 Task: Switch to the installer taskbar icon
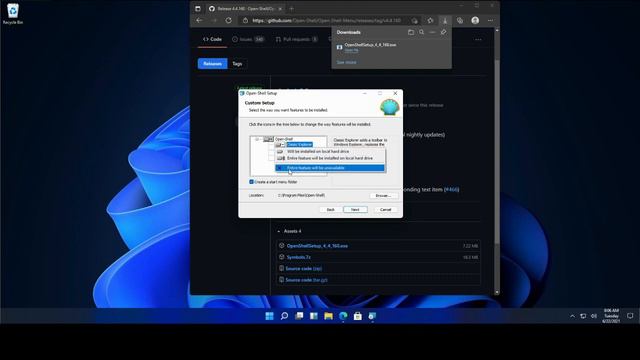(372, 316)
